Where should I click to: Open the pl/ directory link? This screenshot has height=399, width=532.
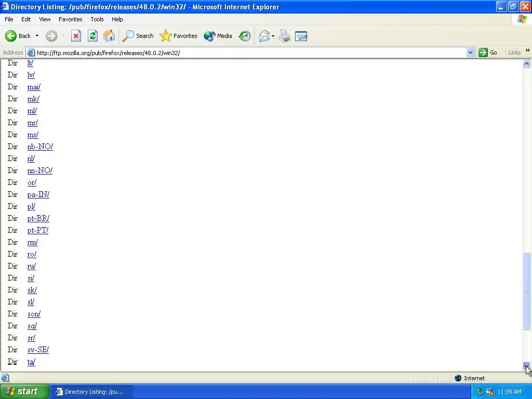coord(31,206)
